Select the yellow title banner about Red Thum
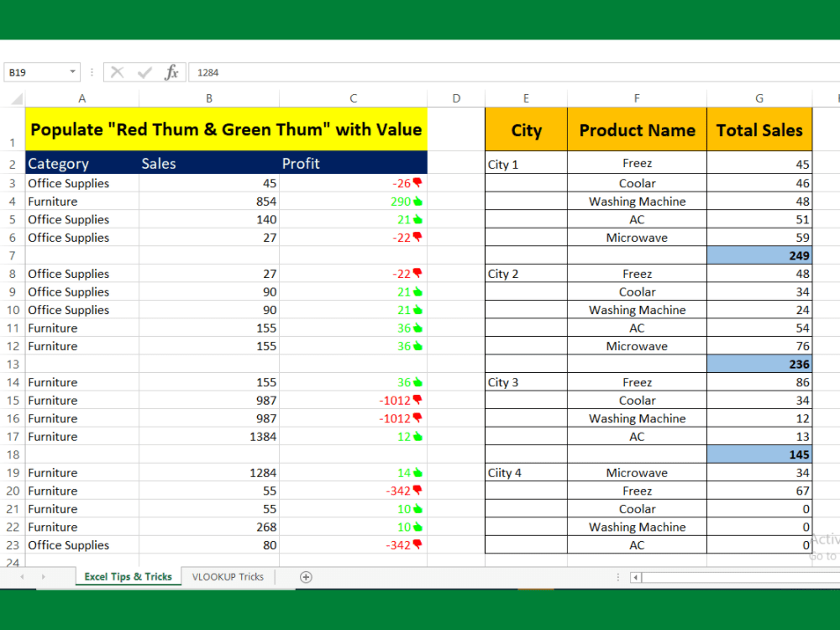 coord(226,129)
